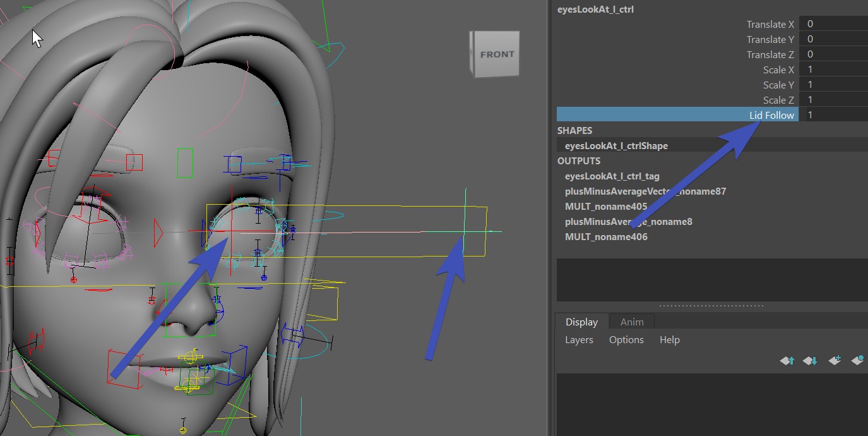Switch to the Anim tab
868x436 pixels.
click(632, 322)
